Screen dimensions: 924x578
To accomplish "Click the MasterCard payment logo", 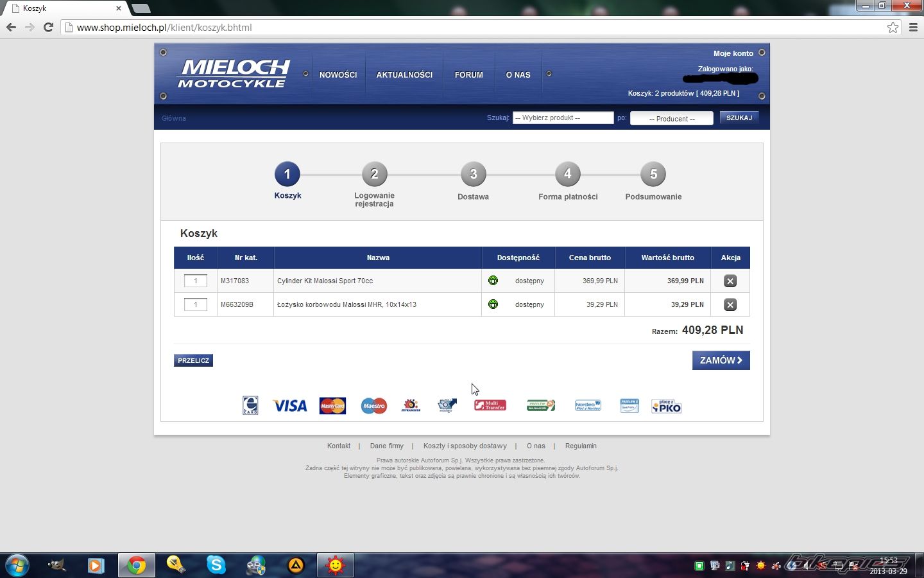I will point(332,406).
